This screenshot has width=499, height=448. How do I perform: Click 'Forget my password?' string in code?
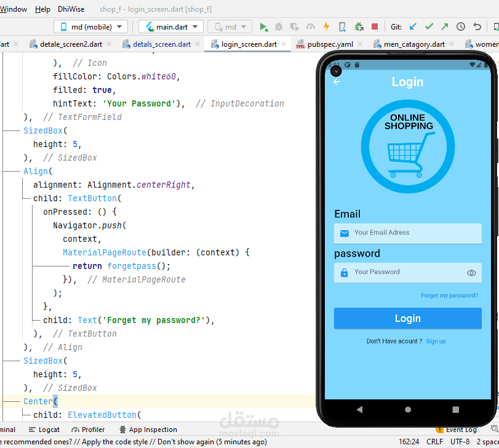point(153,320)
